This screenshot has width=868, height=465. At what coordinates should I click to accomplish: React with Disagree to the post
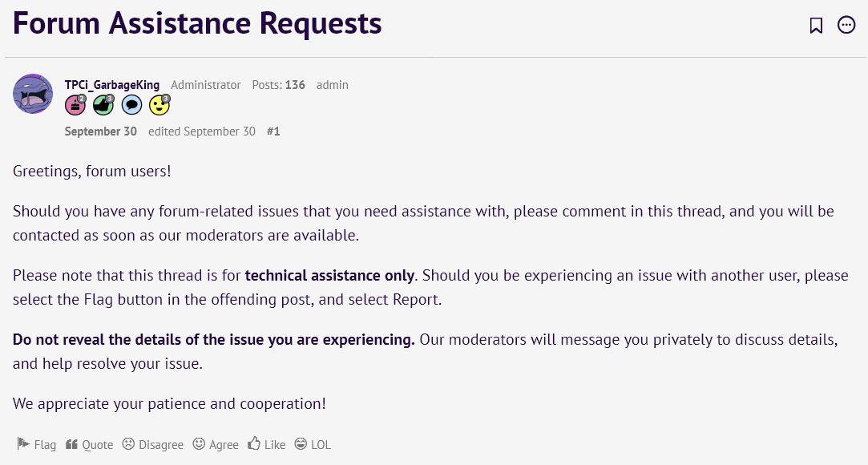tap(153, 444)
